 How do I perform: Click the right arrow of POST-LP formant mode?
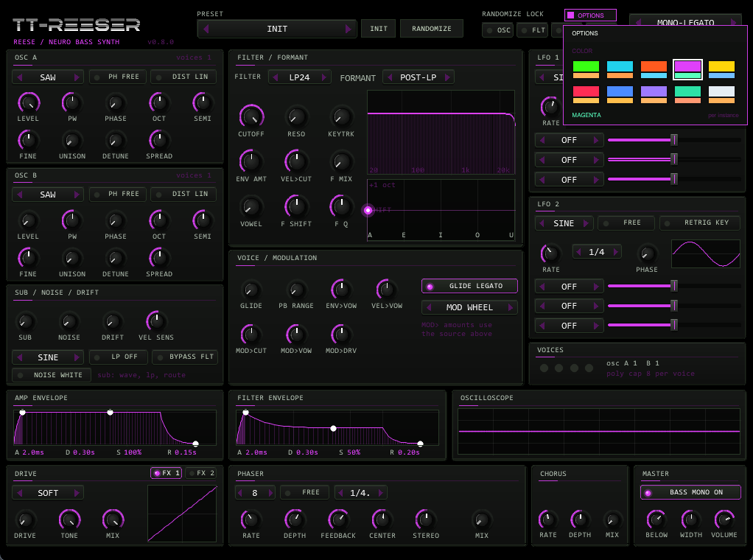point(447,77)
